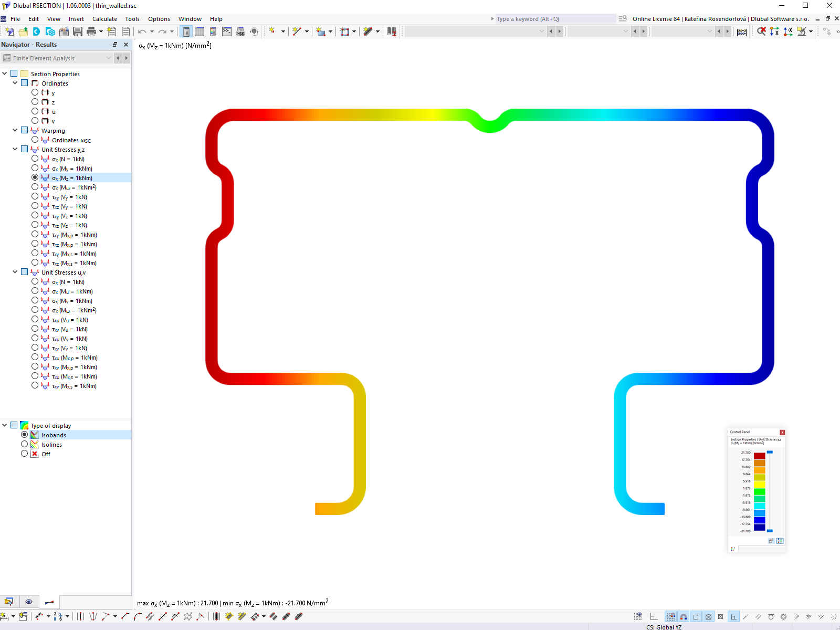Click the Dlubal C logo toolbar icon
The image size is (840, 630).
click(37, 31)
